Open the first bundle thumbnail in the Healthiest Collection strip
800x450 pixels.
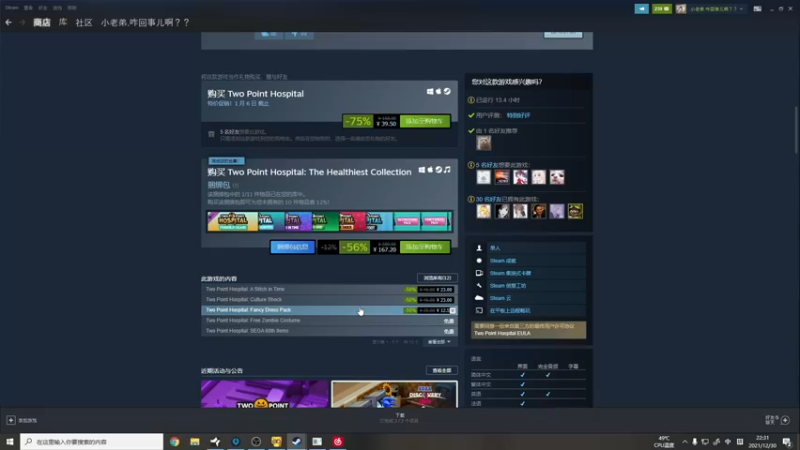click(233, 221)
